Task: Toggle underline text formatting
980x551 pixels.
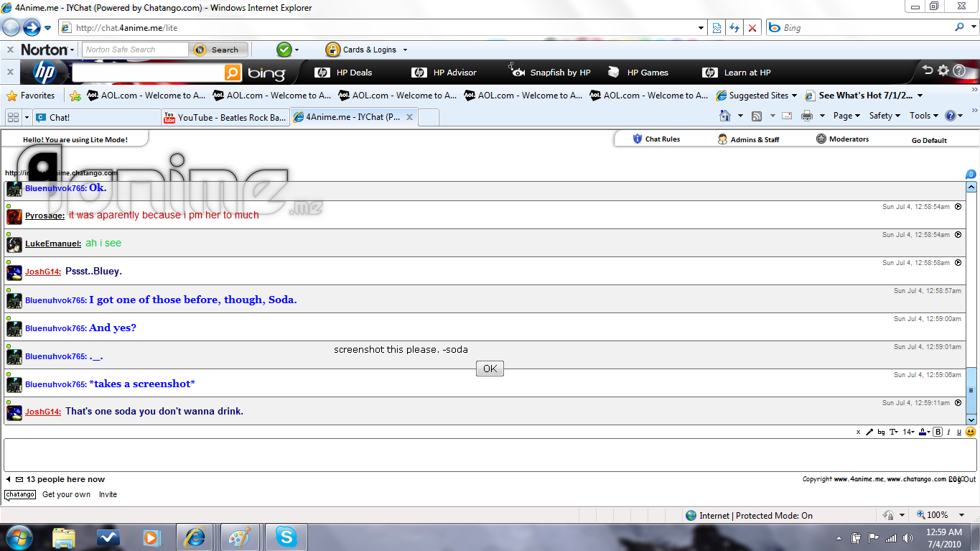Action: (959, 432)
